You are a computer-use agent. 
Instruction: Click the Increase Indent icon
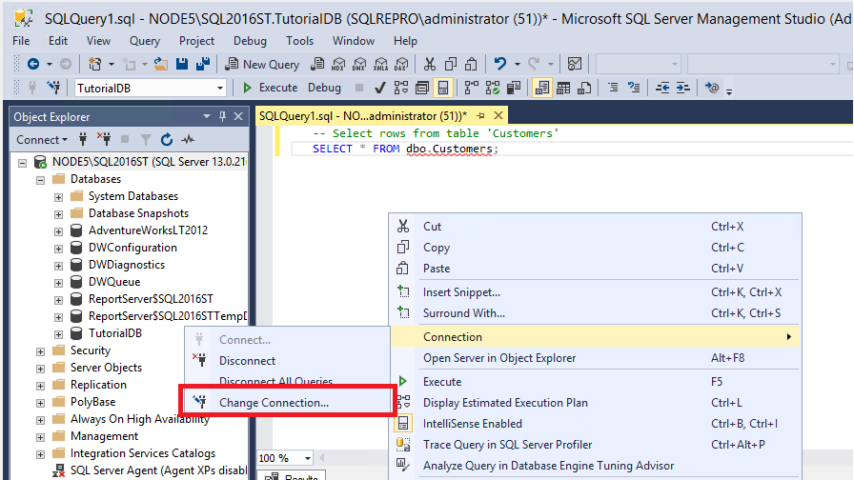point(683,88)
